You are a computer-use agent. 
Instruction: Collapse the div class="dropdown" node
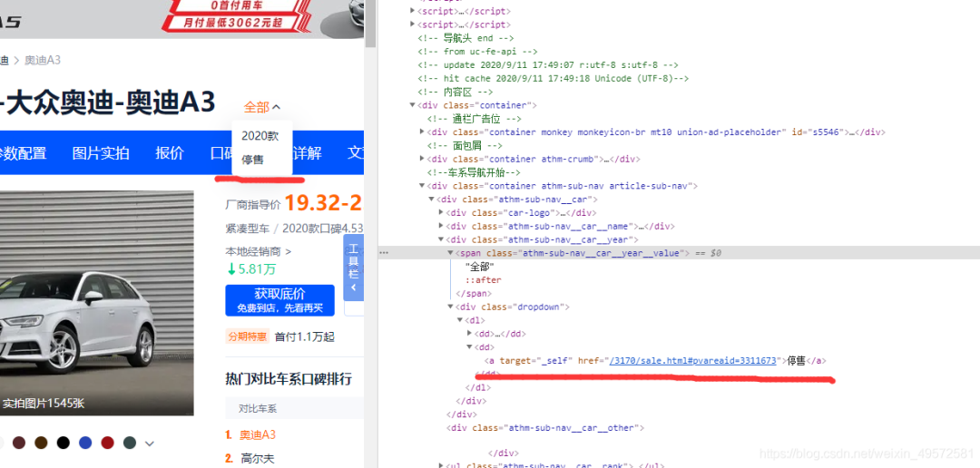click(x=451, y=307)
